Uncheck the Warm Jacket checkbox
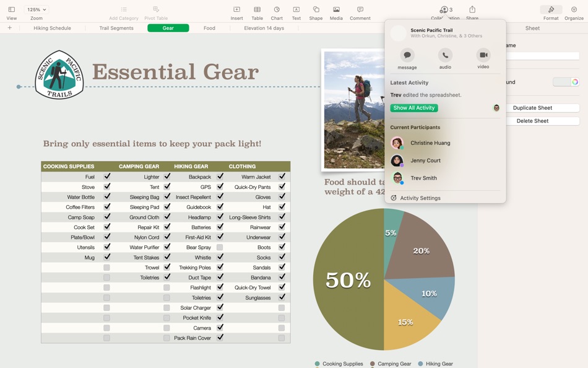This screenshot has height=368, width=588. coord(282,176)
